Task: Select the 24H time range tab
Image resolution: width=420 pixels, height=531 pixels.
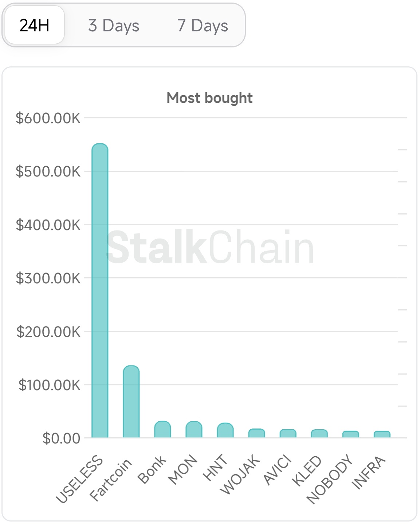Action: point(34,26)
